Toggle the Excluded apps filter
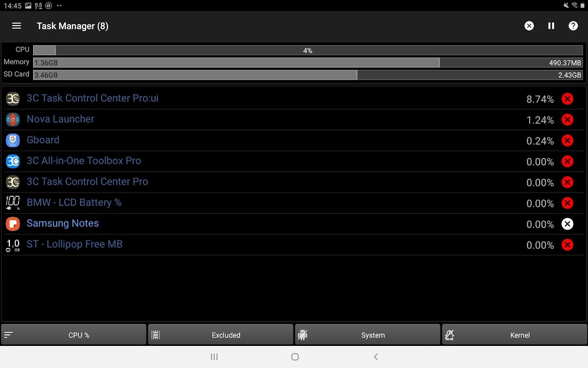The height and width of the screenshot is (368, 588). point(220,335)
